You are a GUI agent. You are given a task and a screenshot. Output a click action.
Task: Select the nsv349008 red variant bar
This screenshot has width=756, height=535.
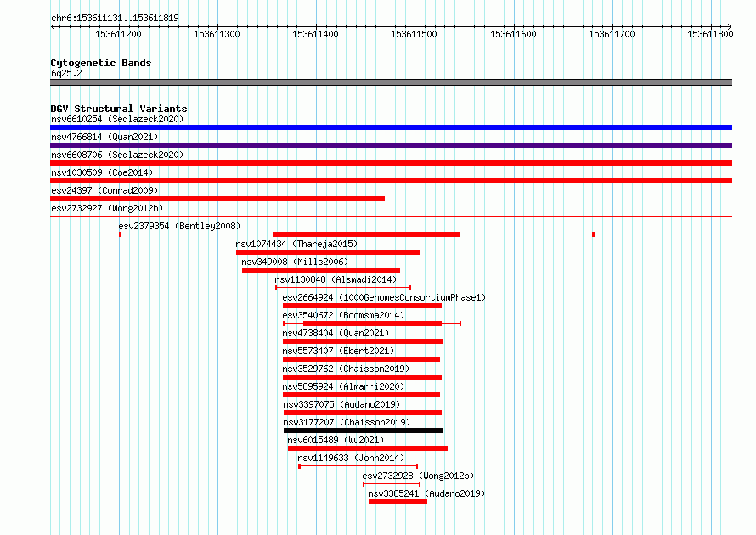pyautogui.click(x=321, y=270)
